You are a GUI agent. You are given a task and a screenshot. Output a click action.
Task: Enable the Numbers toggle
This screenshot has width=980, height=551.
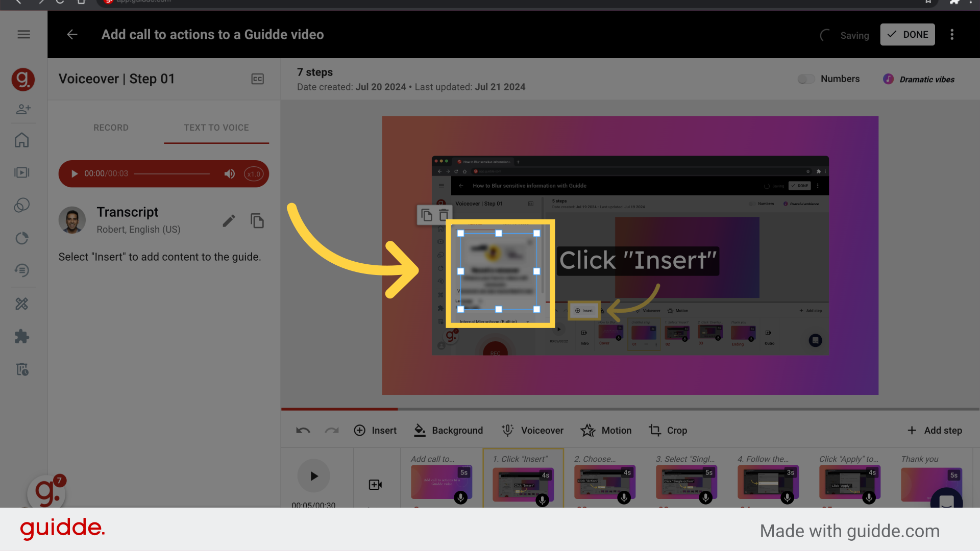click(805, 79)
